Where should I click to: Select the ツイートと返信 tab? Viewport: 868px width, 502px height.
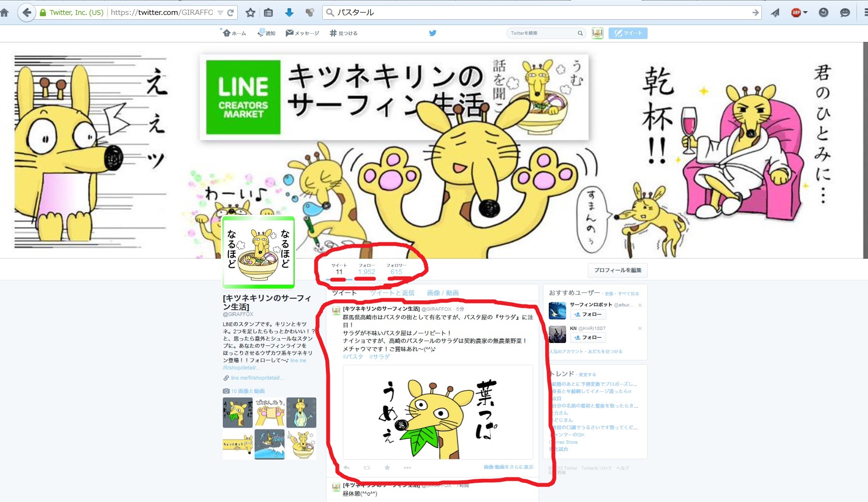click(392, 293)
